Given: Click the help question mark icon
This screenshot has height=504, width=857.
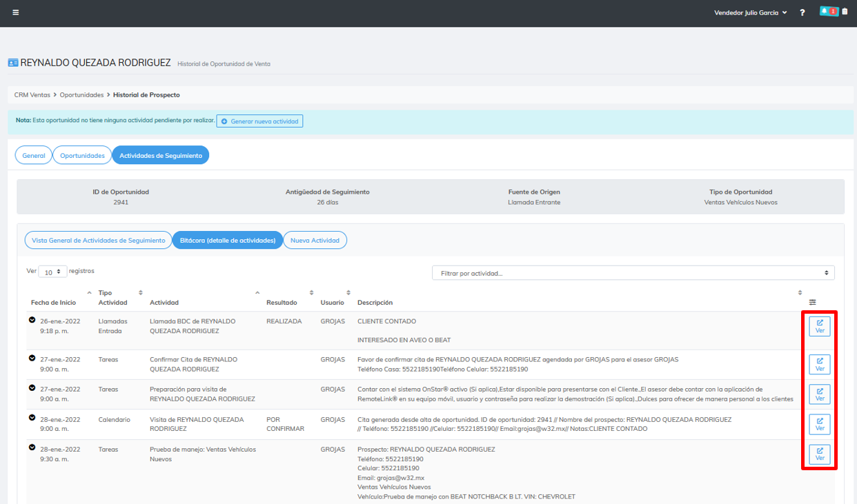Looking at the screenshot, I should pyautogui.click(x=802, y=12).
